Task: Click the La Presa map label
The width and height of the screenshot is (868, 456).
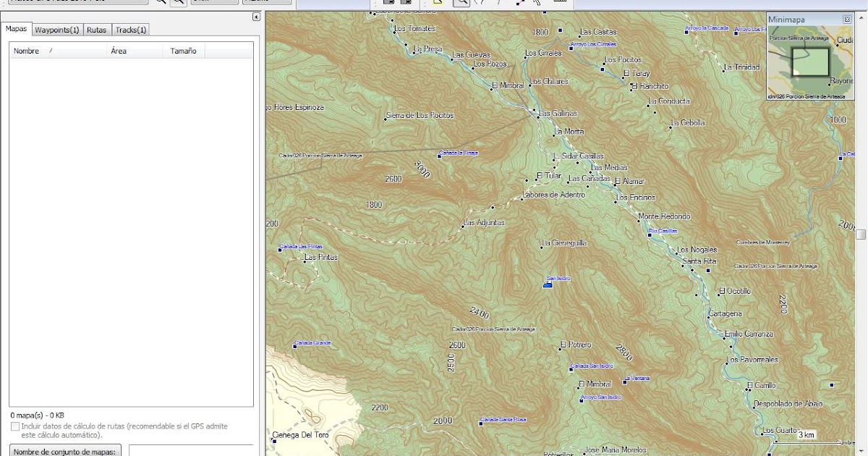Action: (x=427, y=49)
